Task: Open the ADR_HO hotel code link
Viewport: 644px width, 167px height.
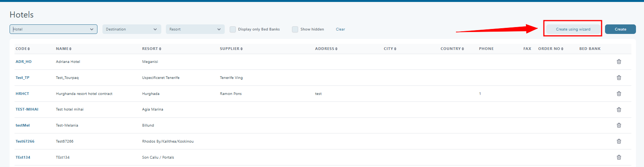Action: 24,62
